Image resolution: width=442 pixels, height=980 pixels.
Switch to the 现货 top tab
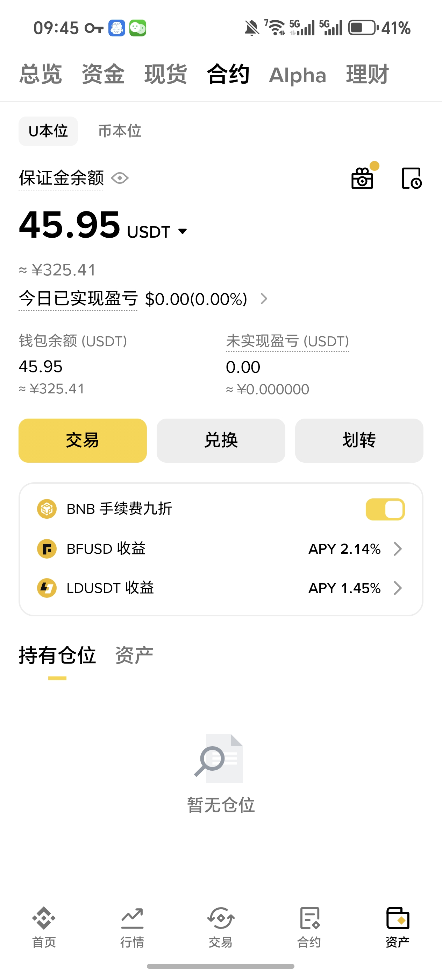tap(166, 74)
